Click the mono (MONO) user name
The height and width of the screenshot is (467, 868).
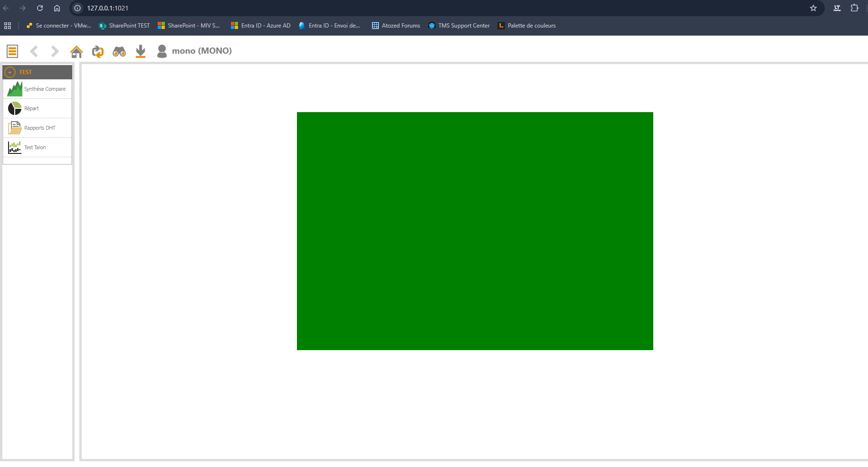(x=202, y=51)
